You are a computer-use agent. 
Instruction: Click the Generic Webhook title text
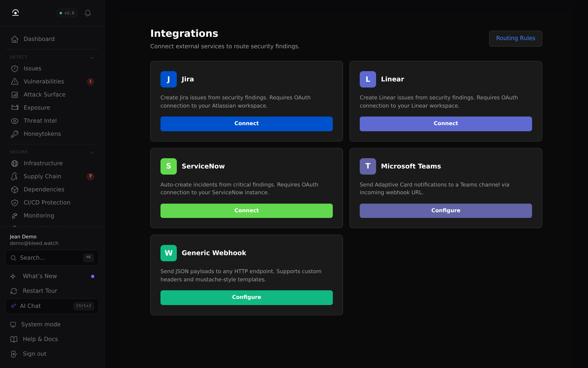[214, 253]
